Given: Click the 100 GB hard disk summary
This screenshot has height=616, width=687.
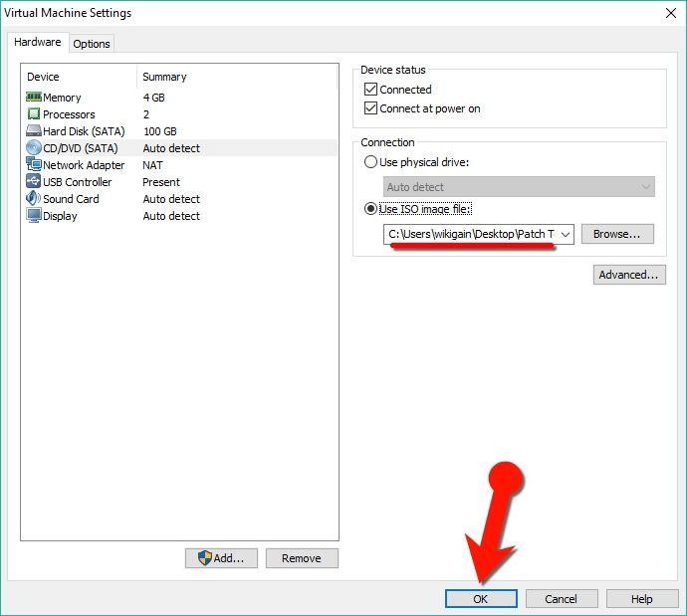Looking at the screenshot, I should [160, 131].
